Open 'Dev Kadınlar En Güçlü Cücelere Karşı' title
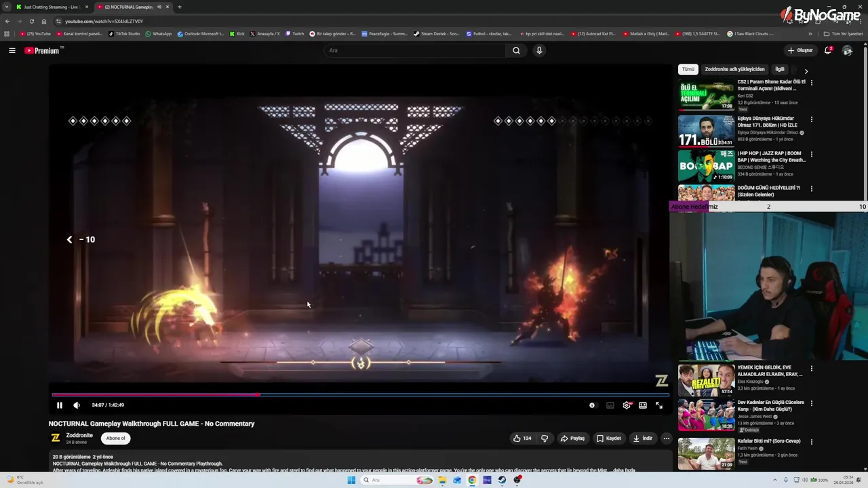The image size is (868, 488). pyautogui.click(x=771, y=405)
